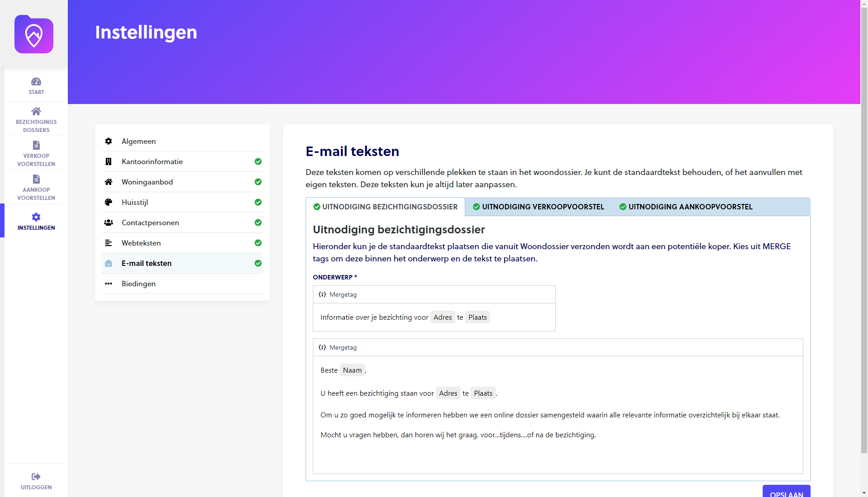Open Woningaanbod settings section
The image size is (868, 497).
tap(182, 182)
